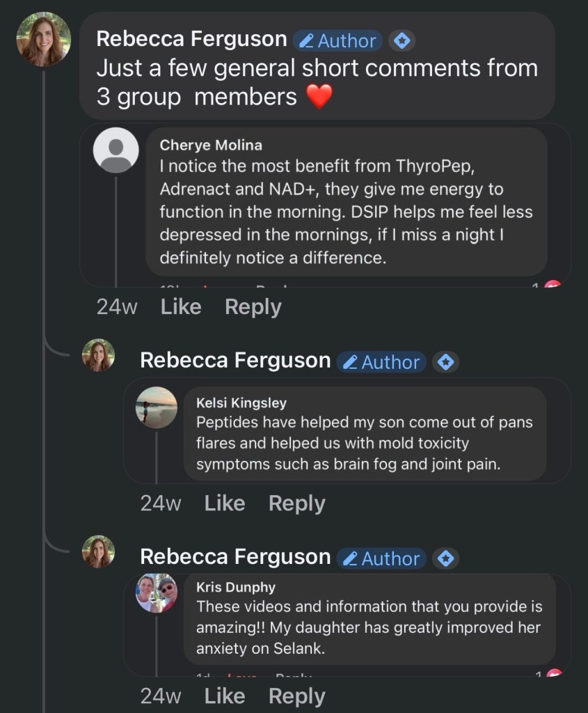This screenshot has height=713, width=588.
Task: Open Kelsi Kingsley's profile name
Action: pyautogui.click(x=241, y=402)
